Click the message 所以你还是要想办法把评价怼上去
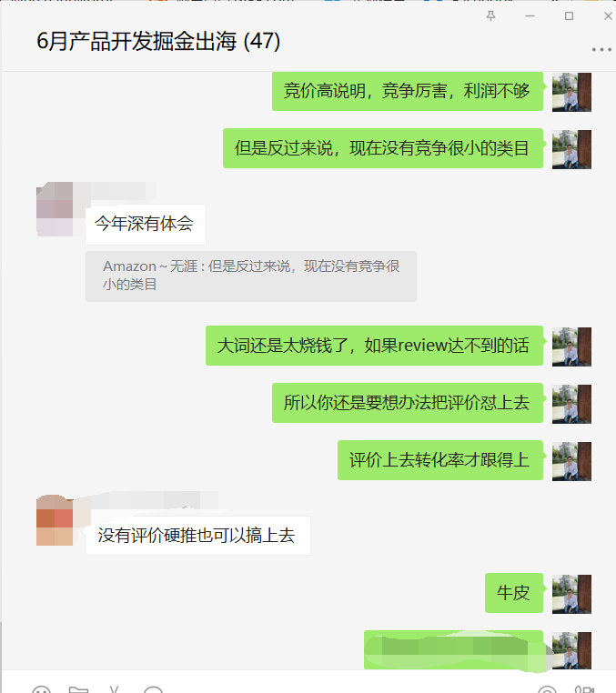 [x=408, y=403]
